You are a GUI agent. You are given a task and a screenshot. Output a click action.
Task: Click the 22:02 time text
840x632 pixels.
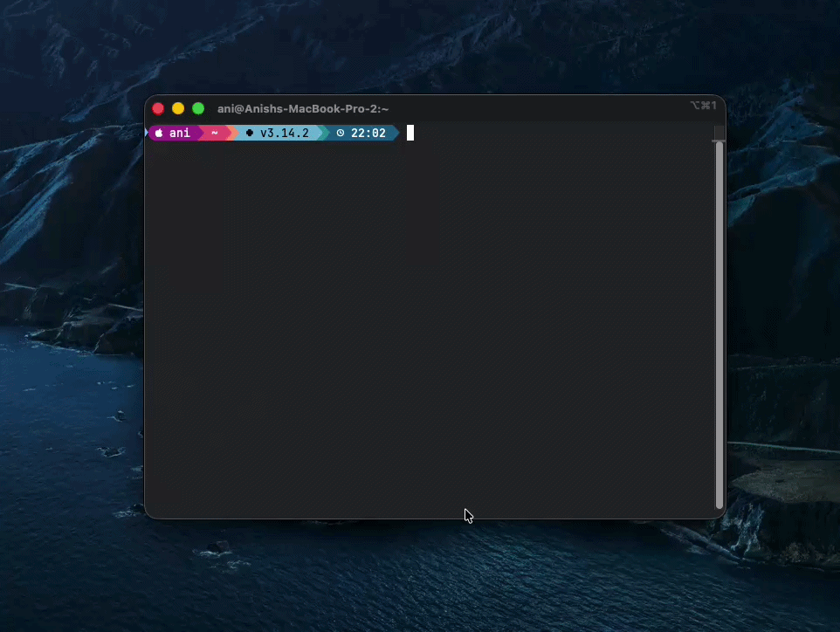(x=368, y=133)
